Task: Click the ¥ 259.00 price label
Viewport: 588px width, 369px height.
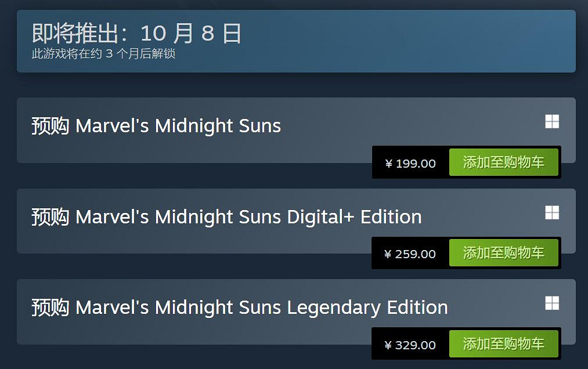Action: pyautogui.click(x=410, y=254)
